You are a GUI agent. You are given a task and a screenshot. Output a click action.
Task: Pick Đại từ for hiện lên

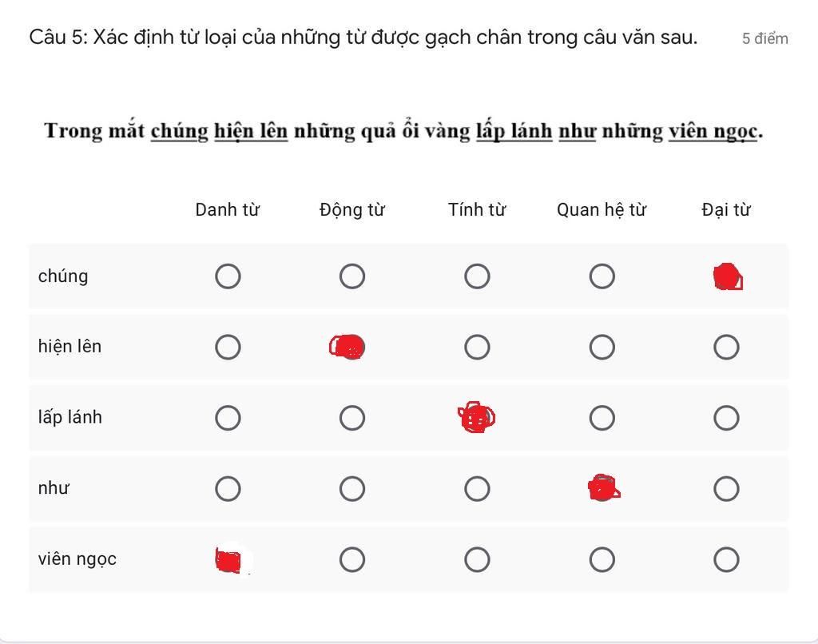(727, 347)
